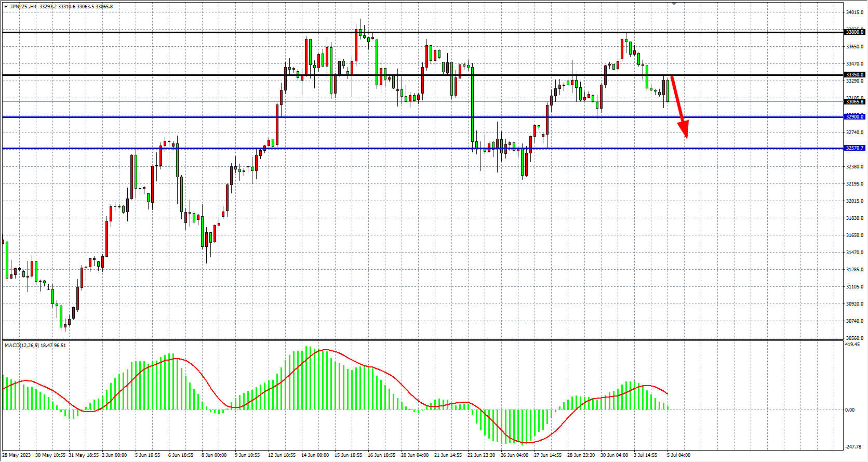Image resolution: width=868 pixels, height=462 pixels.
Task: Click the 14 Jun 00:00 time label
Action: (x=315, y=455)
